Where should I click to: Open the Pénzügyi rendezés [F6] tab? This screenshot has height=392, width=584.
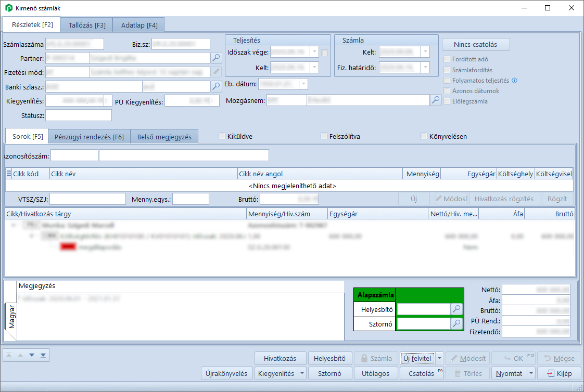pyautogui.click(x=89, y=137)
